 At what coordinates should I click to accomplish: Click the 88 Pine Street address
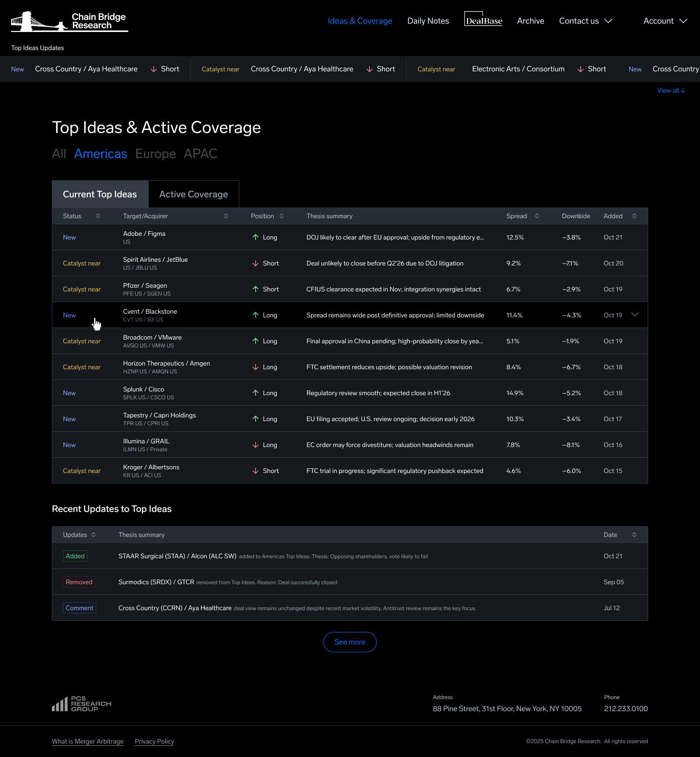507,709
